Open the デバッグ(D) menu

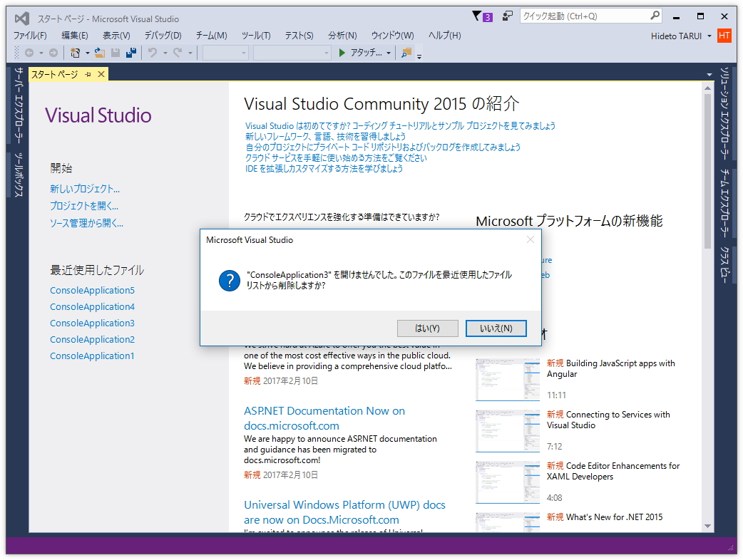point(163,36)
